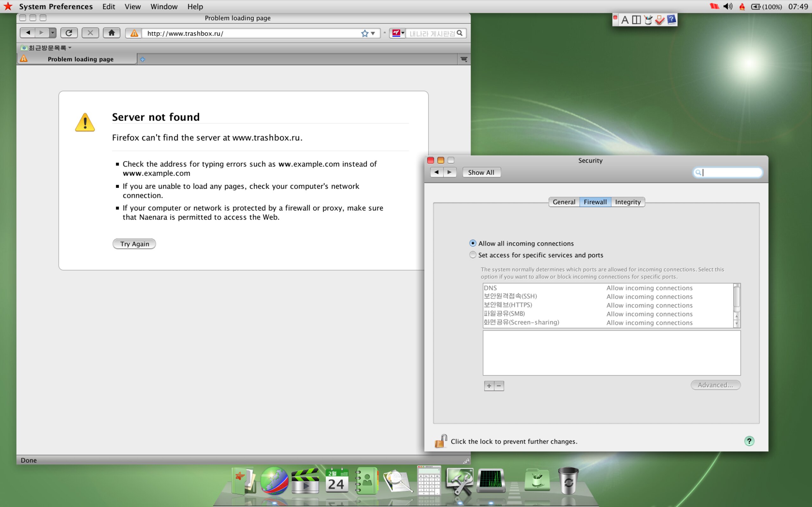Open a new browser tab
Image resolution: width=812 pixels, height=507 pixels.
143,59
